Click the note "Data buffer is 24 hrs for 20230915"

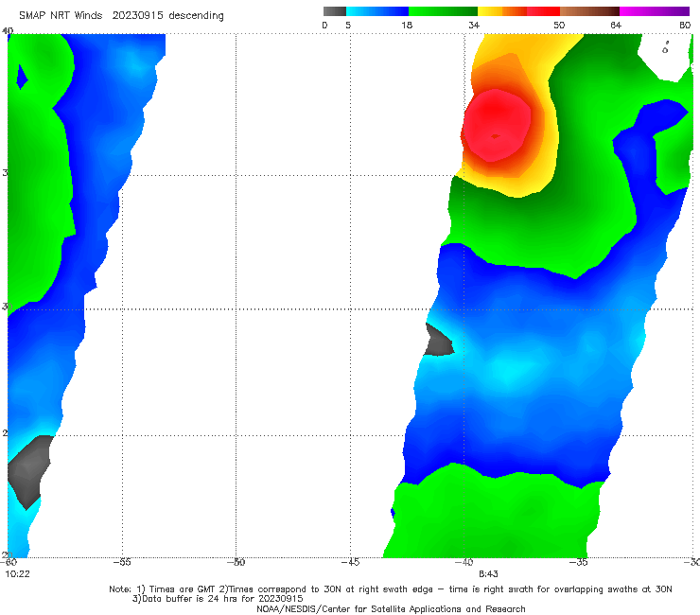click(x=218, y=599)
